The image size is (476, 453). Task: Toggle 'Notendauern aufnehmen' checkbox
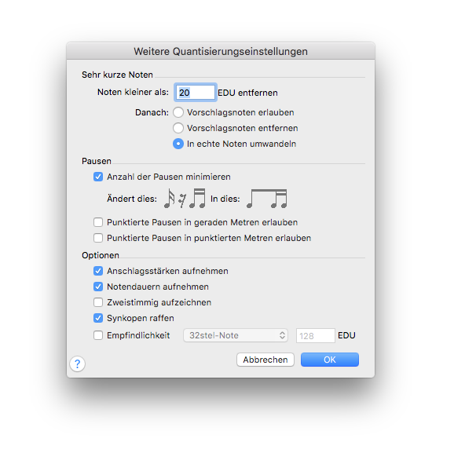[x=98, y=287]
